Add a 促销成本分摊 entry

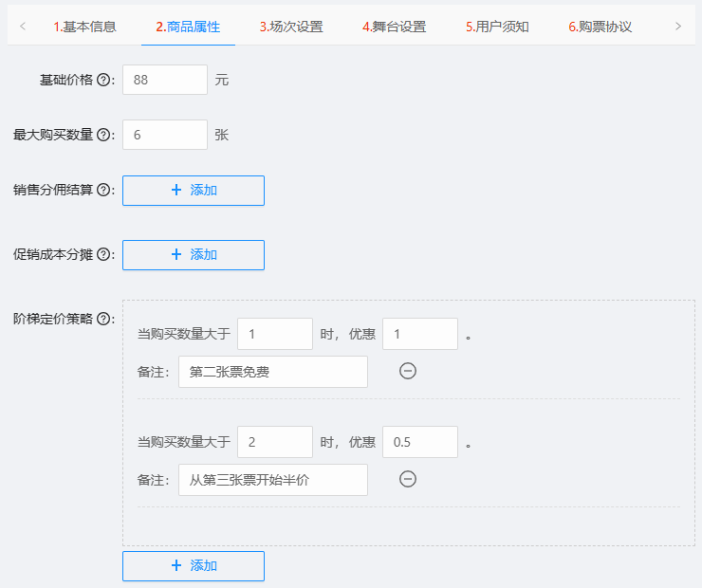pyautogui.click(x=194, y=255)
